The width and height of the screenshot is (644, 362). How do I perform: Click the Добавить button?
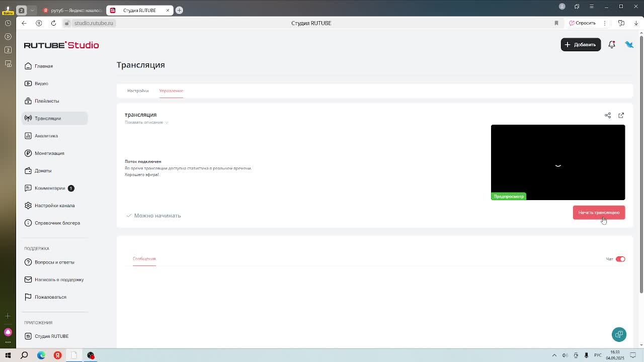(581, 45)
